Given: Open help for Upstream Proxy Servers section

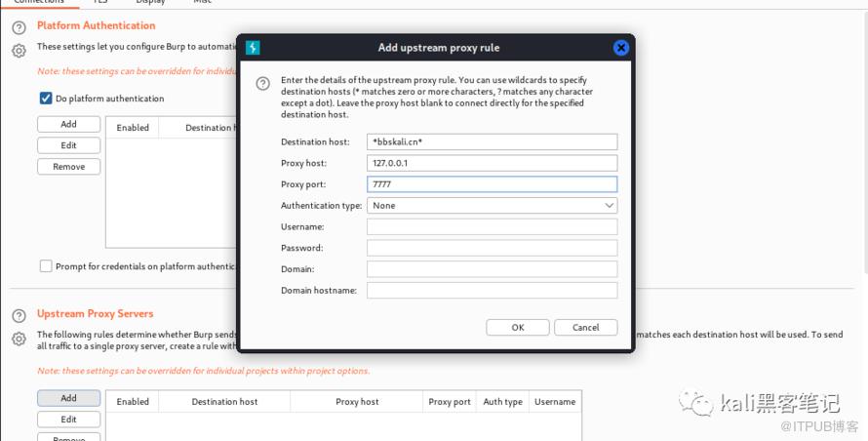Looking at the screenshot, I should [x=19, y=316].
